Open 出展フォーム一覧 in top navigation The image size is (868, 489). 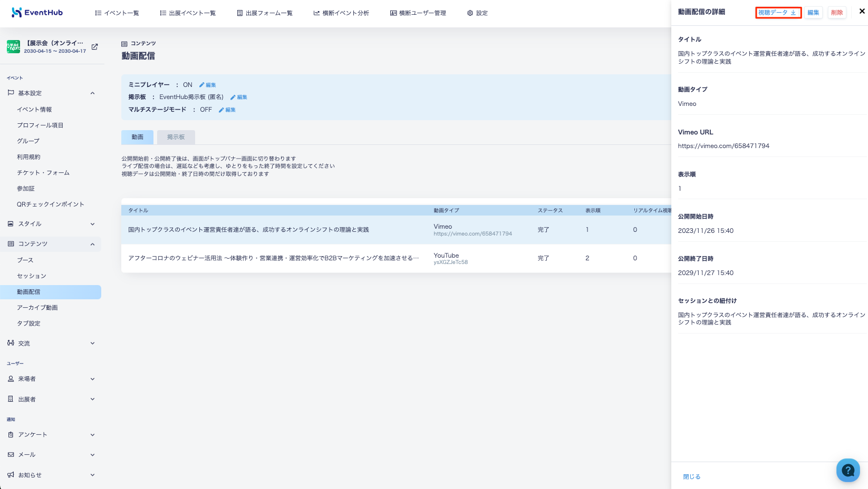(x=265, y=13)
